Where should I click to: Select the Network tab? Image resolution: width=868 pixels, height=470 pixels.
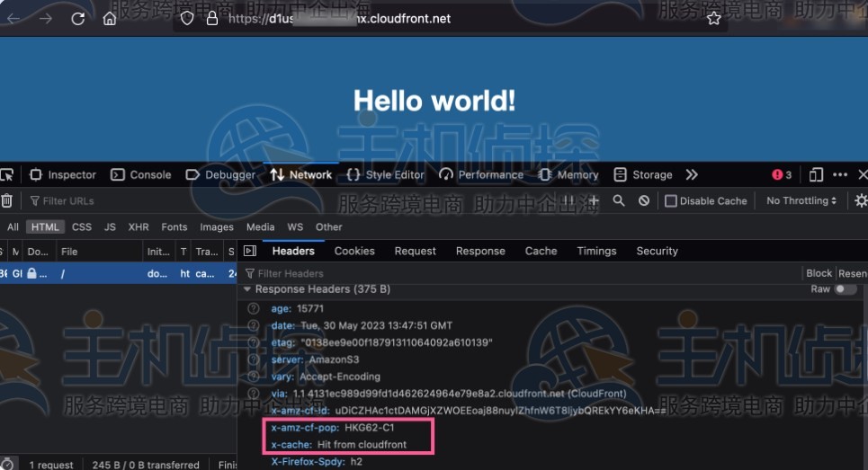(300, 174)
